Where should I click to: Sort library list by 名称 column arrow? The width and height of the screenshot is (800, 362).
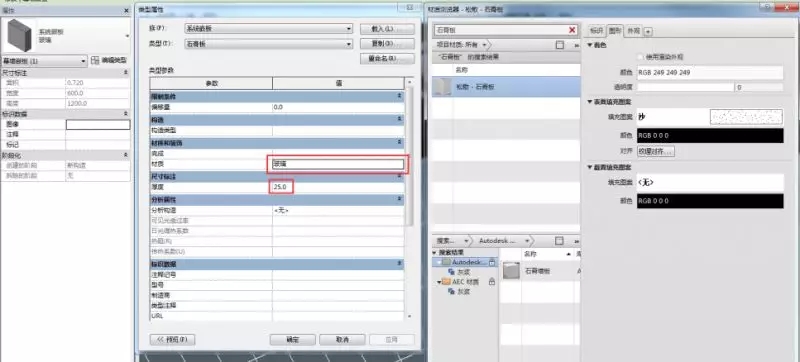[x=569, y=253]
